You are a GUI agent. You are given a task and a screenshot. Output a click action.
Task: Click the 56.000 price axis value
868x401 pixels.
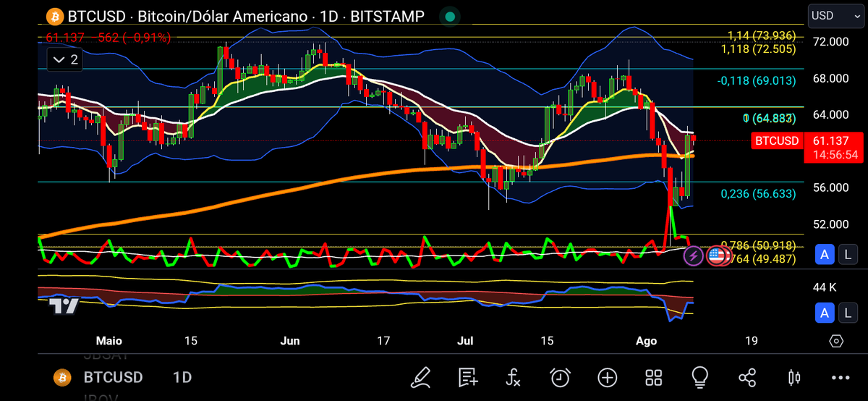[x=830, y=187]
